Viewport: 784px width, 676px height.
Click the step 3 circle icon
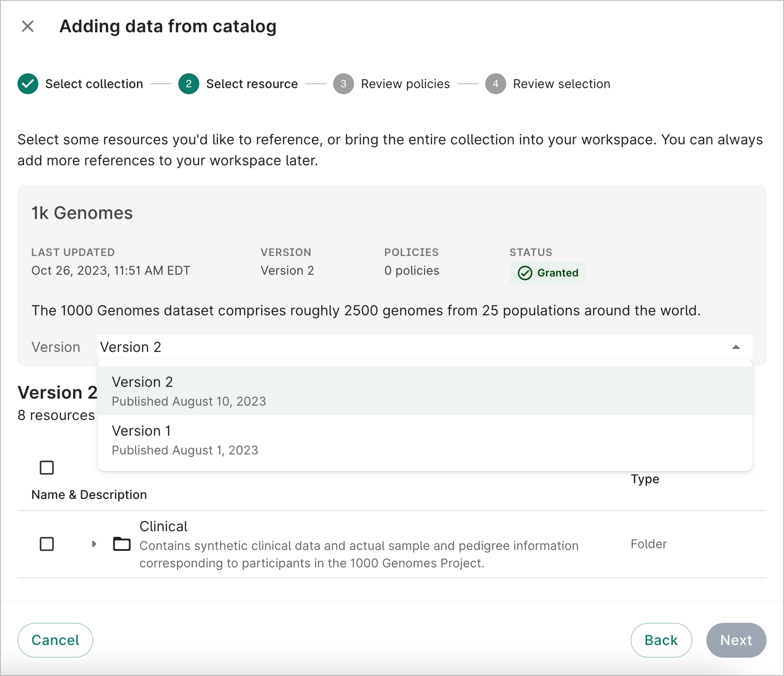pos(344,84)
